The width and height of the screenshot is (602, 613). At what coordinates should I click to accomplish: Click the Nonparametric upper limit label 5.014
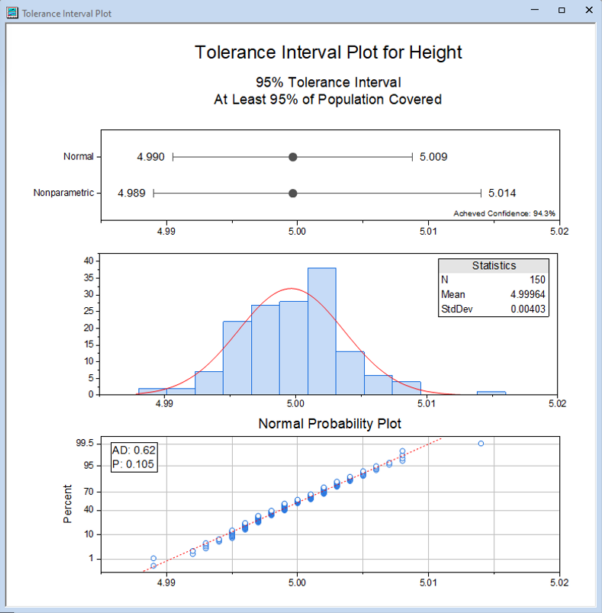[x=503, y=193]
